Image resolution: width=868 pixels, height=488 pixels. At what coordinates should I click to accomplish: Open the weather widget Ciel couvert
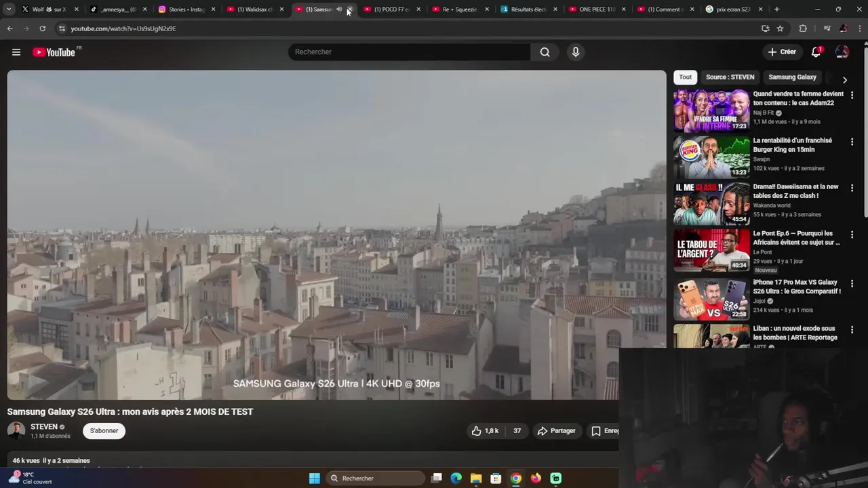31,478
